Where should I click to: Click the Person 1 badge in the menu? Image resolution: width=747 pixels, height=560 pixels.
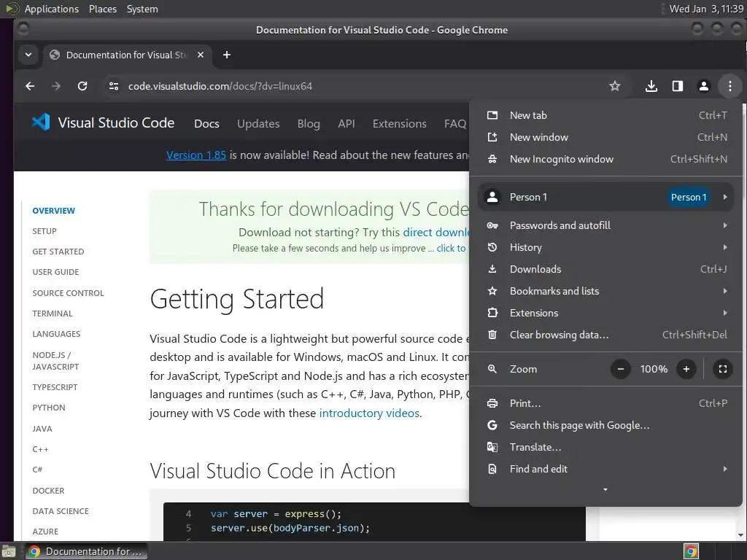(x=689, y=197)
